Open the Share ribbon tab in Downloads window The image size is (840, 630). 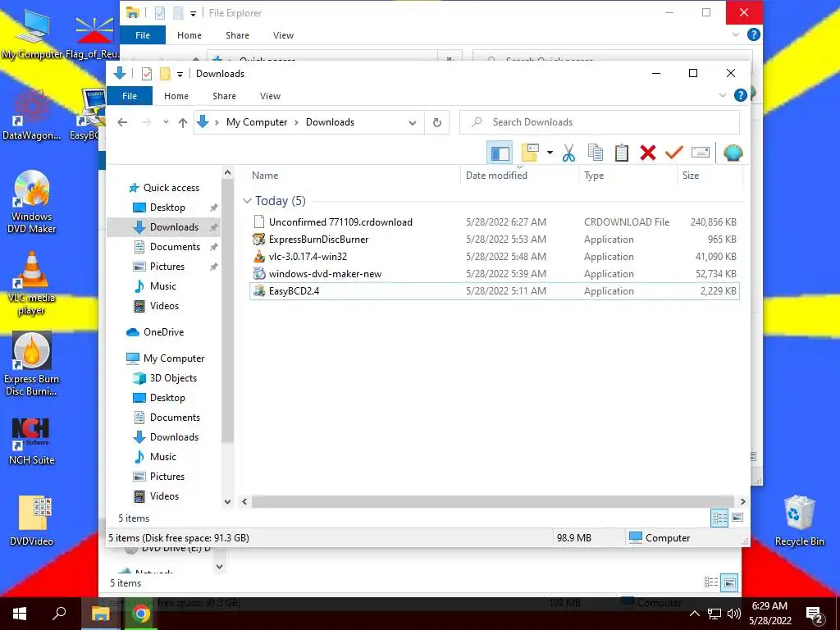point(224,96)
